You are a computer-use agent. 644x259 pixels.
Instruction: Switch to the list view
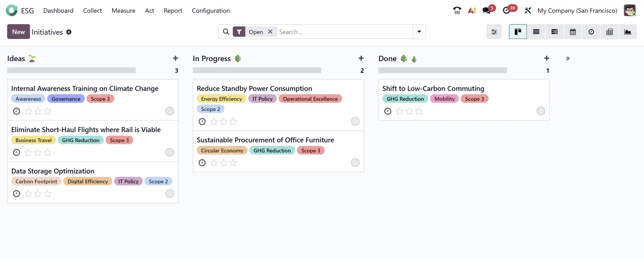click(x=536, y=32)
